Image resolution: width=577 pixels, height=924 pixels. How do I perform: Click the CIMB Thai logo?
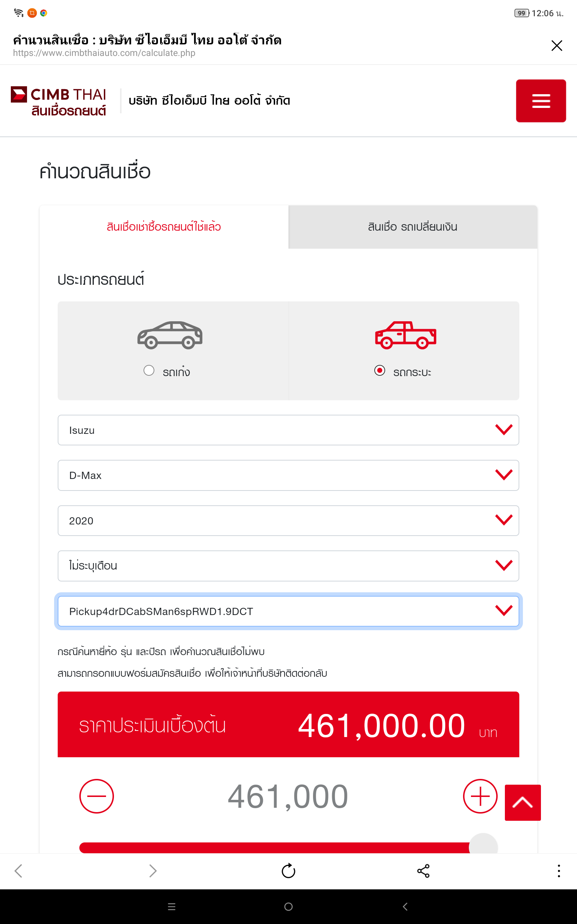coord(58,101)
